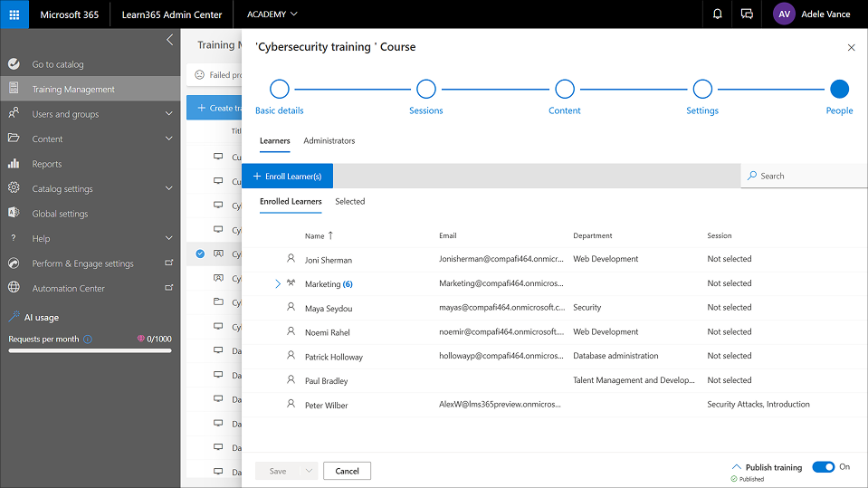Click the Reports bar chart icon

[x=14, y=163]
